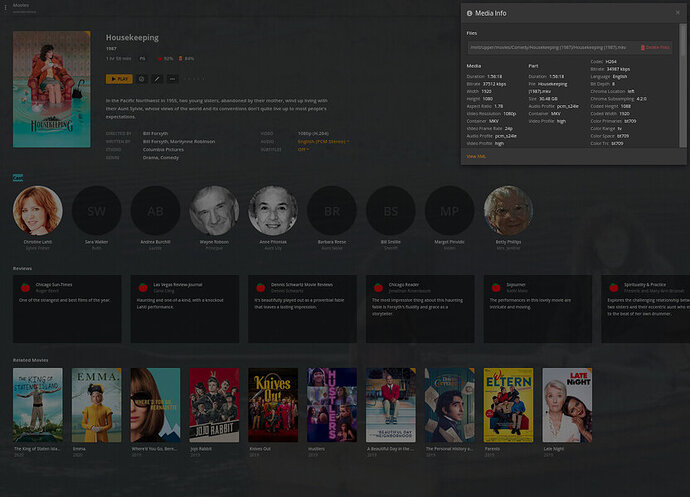The height and width of the screenshot is (497, 690).
Task: Click the Media Info header info icon
Action: pyautogui.click(x=470, y=13)
